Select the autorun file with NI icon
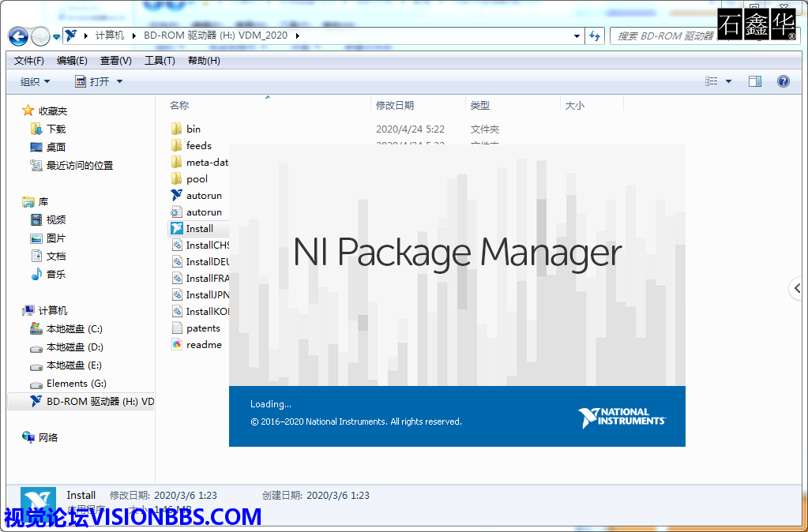Image resolution: width=808 pixels, height=532 pixels. click(x=176, y=195)
